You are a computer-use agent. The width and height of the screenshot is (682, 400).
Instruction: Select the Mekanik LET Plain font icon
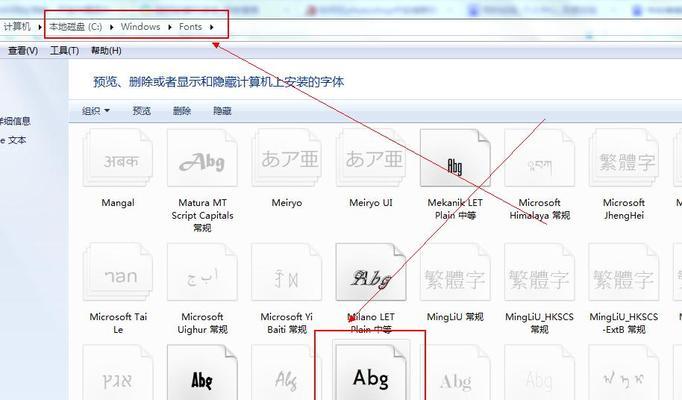pos(455,159)
